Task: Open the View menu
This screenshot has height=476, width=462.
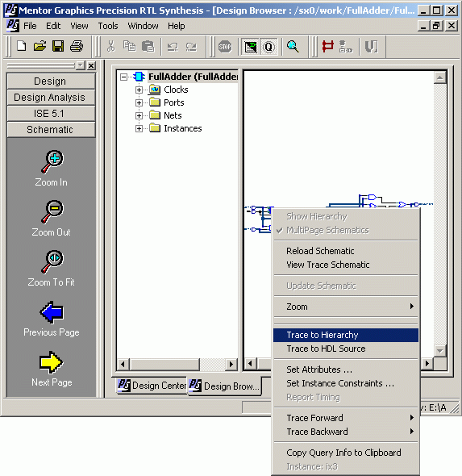Action: click(79, 26)
